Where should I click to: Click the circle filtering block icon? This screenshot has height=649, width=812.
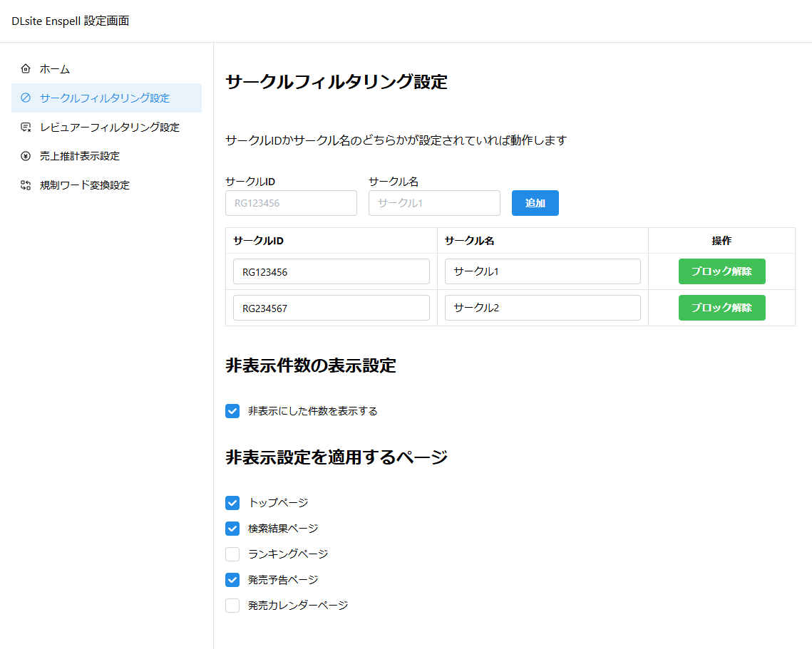tap(26, 98)
